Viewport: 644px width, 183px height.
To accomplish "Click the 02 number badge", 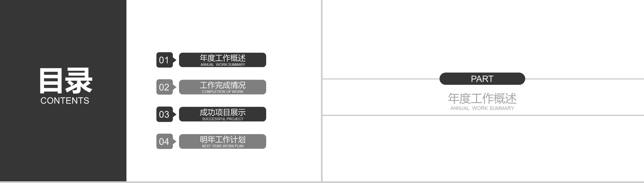I will [x=164, y=87].
